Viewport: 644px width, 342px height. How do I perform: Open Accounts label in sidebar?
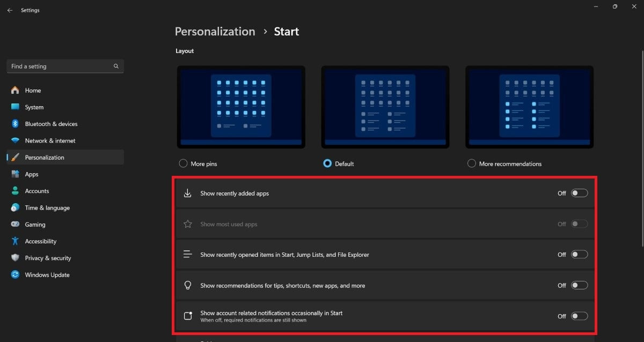[x=37, y=191]
